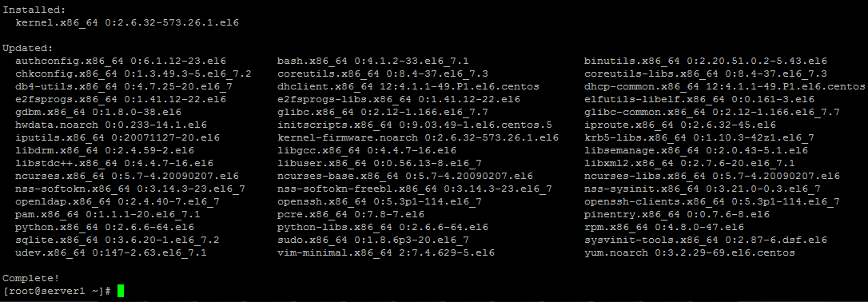868x302 pixels.
Task: Select the dhclient.x86_64 package entry
Action: click(408, 86)
